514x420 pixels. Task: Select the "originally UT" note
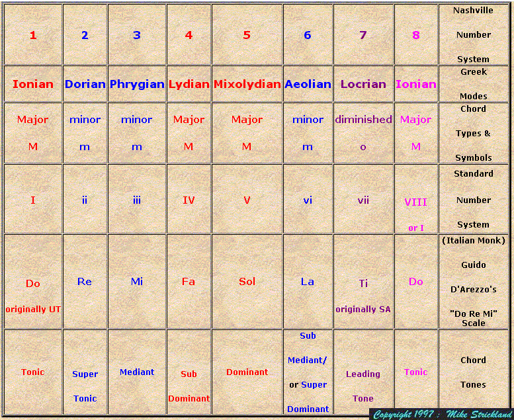pos(33,310)
